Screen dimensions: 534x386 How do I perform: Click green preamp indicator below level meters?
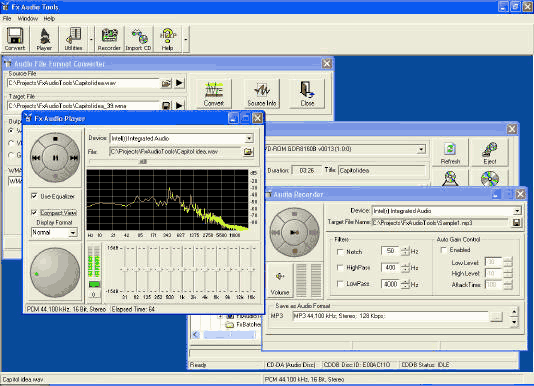[x=94, y=284]
